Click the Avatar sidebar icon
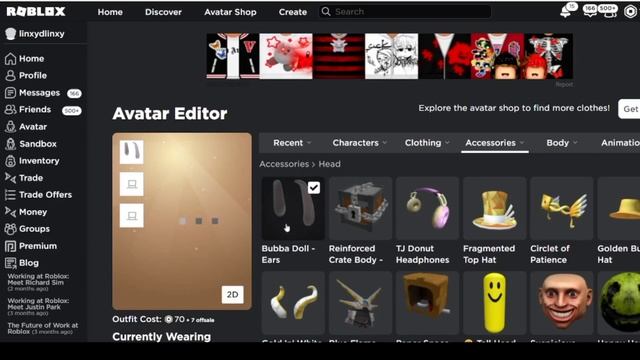This screenshot has width=640, height=360. pos(10,127)
